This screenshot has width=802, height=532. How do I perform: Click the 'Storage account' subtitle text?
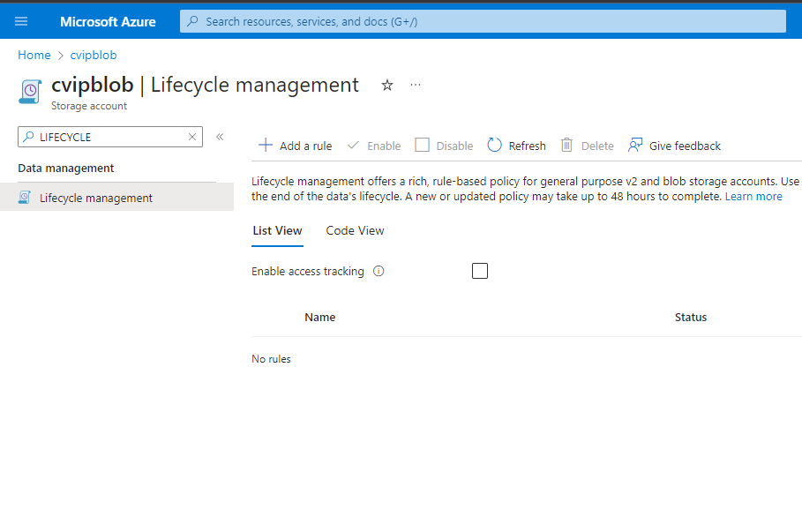pyautogui.click(x=89, y=106)
